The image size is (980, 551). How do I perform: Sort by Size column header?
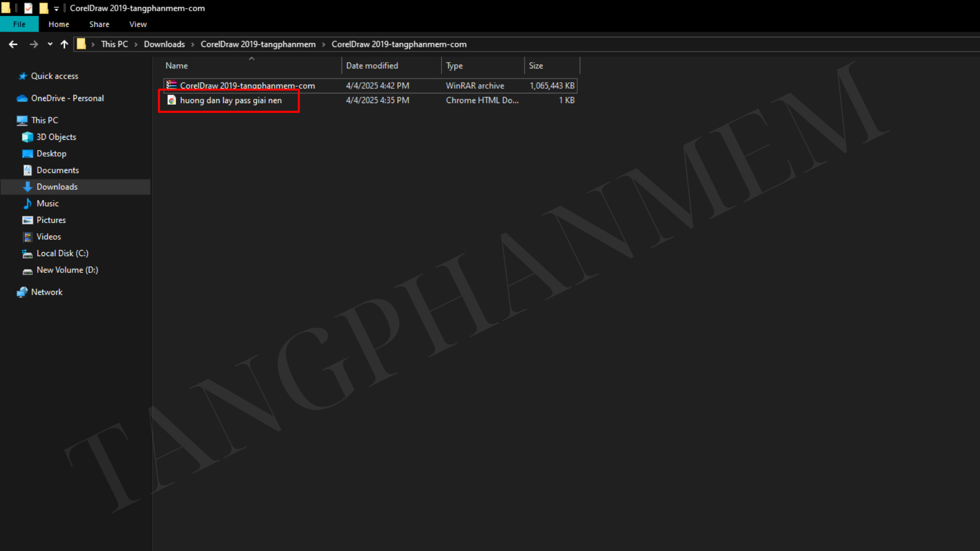[x=535, y=66]
